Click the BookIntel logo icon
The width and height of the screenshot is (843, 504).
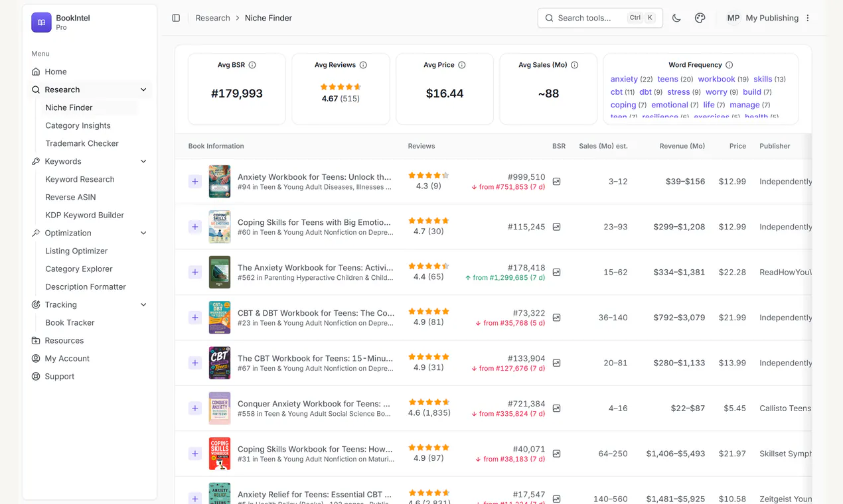41,23
